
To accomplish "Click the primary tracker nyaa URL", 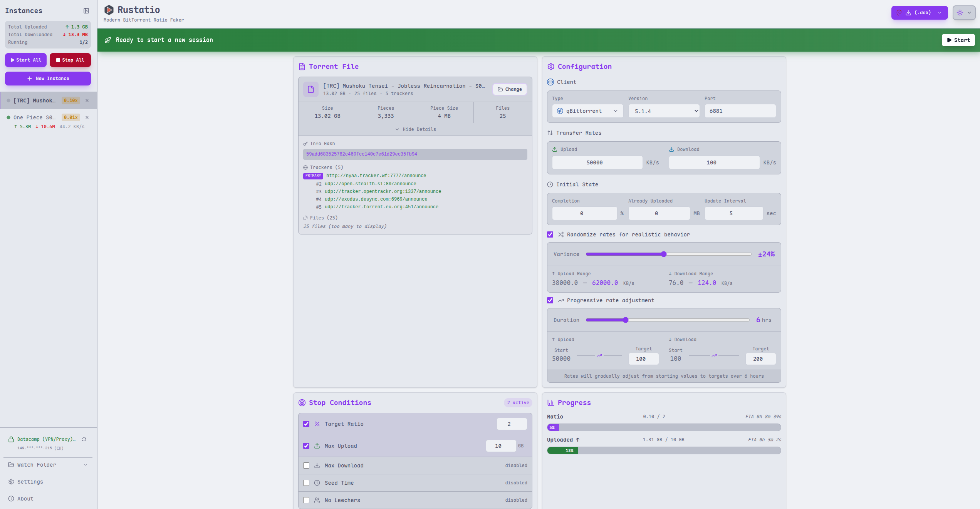I will click(x=376, y=176).
